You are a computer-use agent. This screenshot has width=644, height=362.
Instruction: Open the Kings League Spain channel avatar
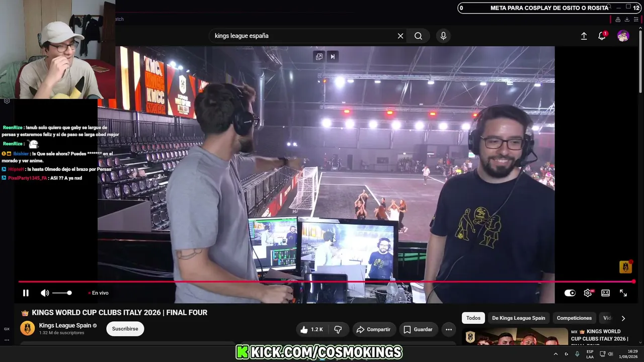[27, 329]
